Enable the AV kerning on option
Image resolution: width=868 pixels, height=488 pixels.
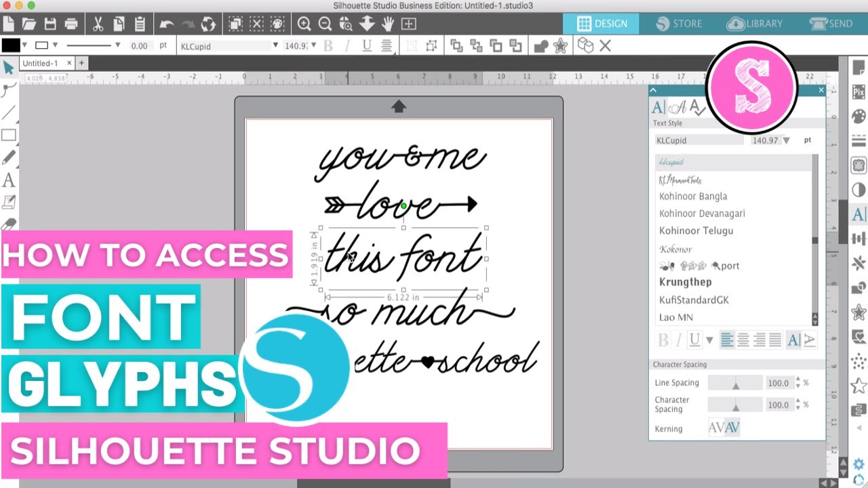(x=732, y=428)
